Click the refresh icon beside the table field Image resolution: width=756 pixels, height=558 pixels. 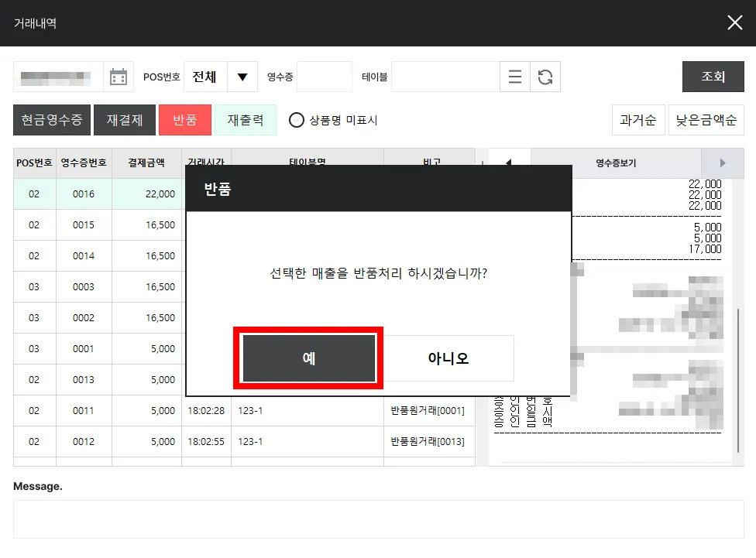[x=545, y=77]
